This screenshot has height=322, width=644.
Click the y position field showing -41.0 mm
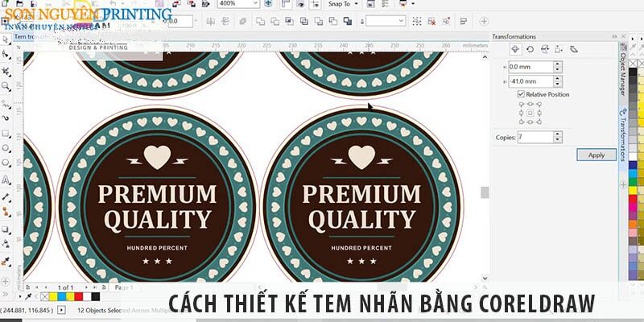tap(531, 81)
